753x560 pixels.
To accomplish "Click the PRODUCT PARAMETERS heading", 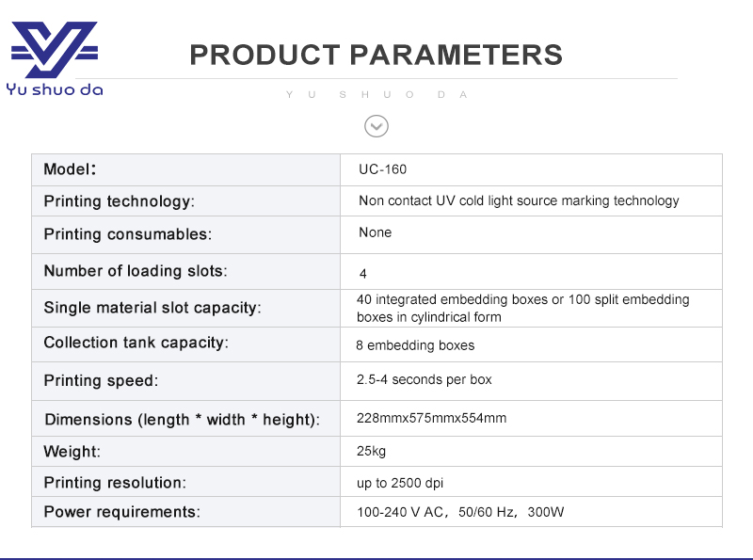I will (x=376, y=55).
